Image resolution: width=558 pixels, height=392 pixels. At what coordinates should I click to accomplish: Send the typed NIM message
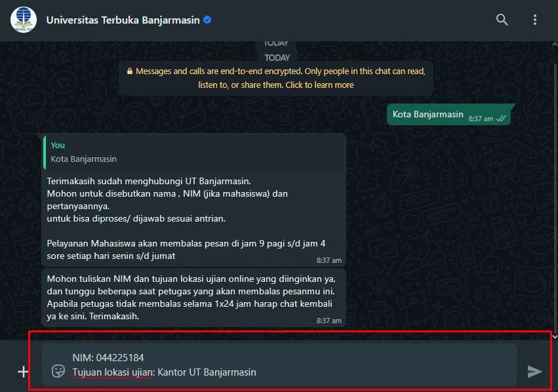[x=534, y=372]
